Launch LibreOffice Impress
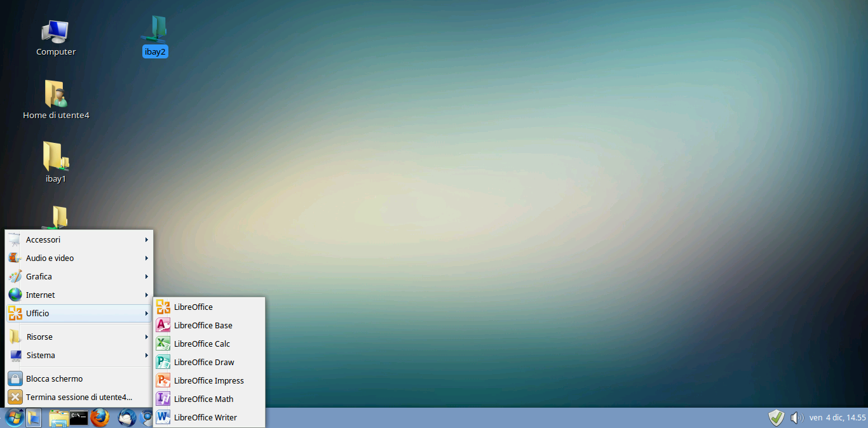Viewport: 868px width, 428px height. click(x=209, y=380)
